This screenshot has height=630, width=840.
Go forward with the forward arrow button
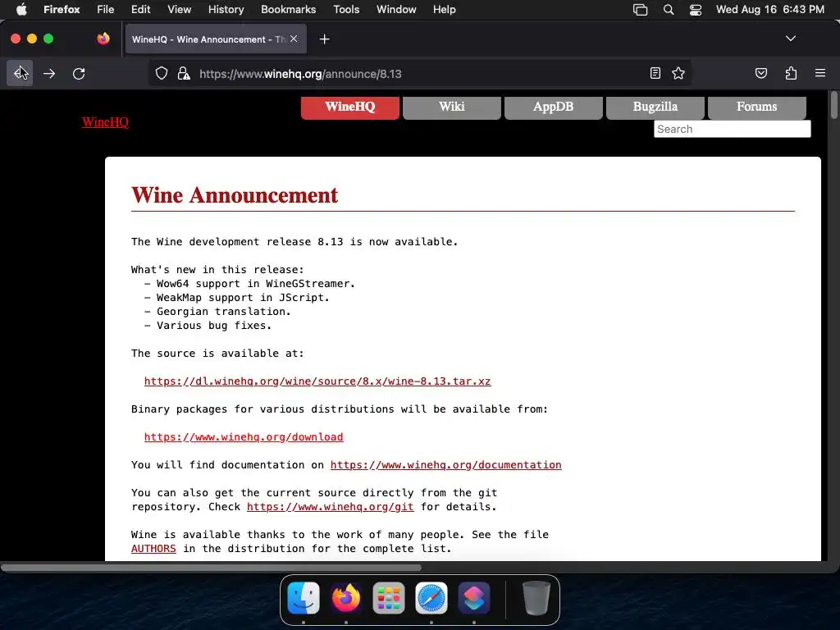(49, 73)
